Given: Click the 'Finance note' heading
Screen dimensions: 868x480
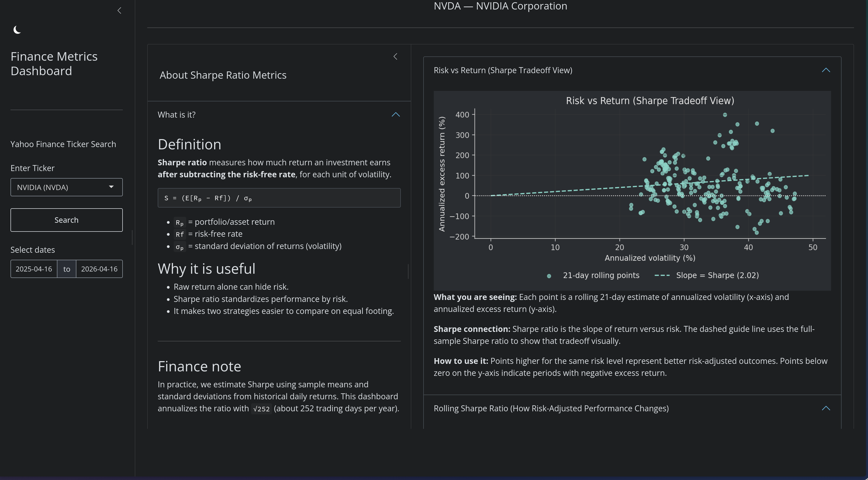Looking at the screenshot, I should (x=199, y=366).
